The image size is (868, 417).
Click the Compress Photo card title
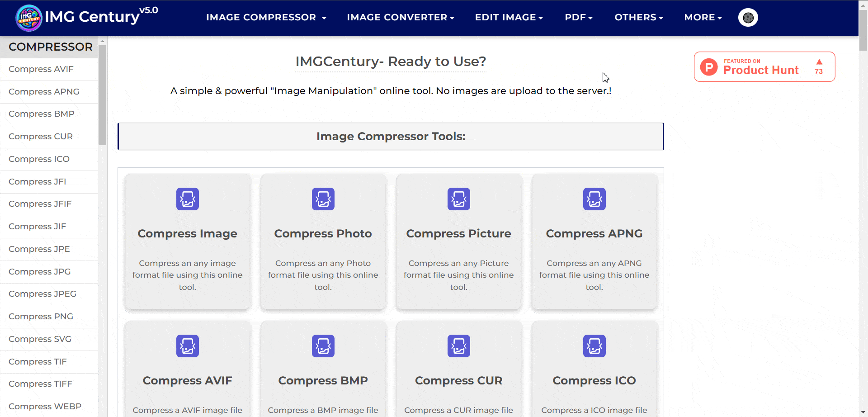pyautogui.click(x=323, y=234)
